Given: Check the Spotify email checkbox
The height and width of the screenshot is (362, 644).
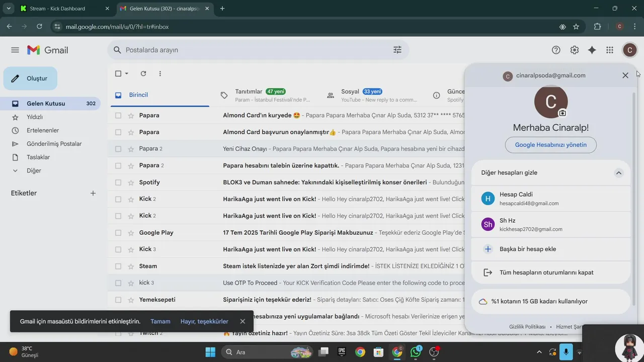Looking at the screenshot, I should click(118, 182).
